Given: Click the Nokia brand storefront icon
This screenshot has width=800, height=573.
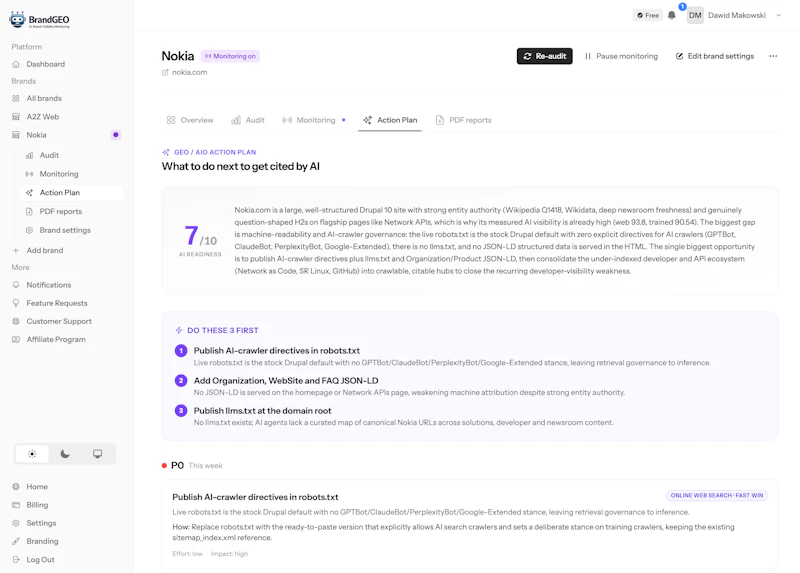Looking at the screenshot, I should click(x=16, y=135).
